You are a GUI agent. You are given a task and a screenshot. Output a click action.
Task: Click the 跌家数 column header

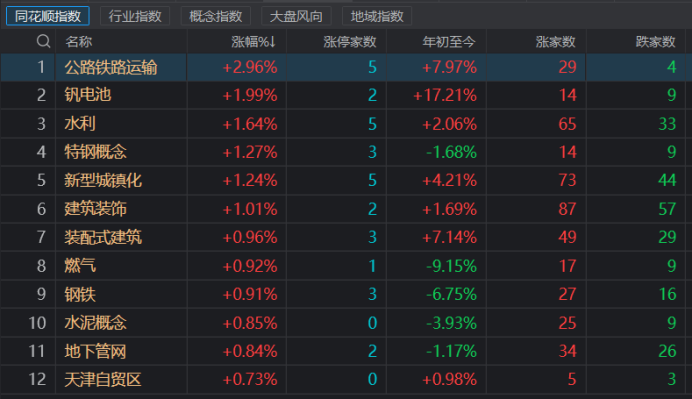coord(655,42)
